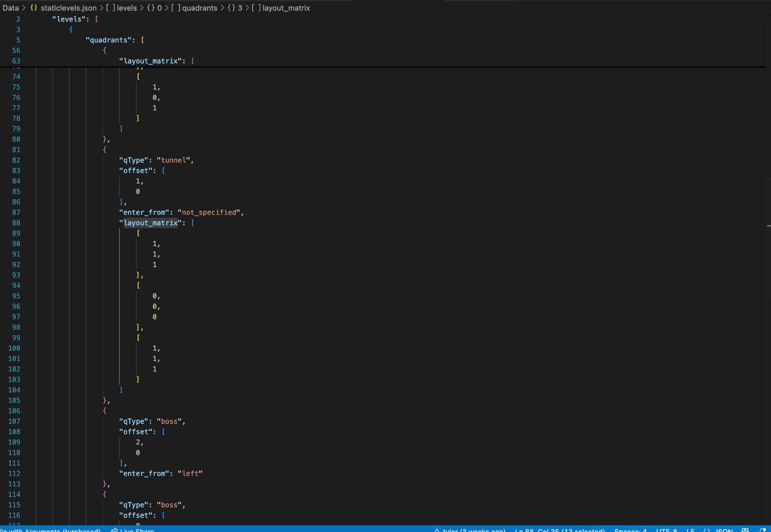Image resolution: width=771 pixels, height=532 pixels.
Task: Click line number 107 in gutter
Action: (x=14, y=421)
